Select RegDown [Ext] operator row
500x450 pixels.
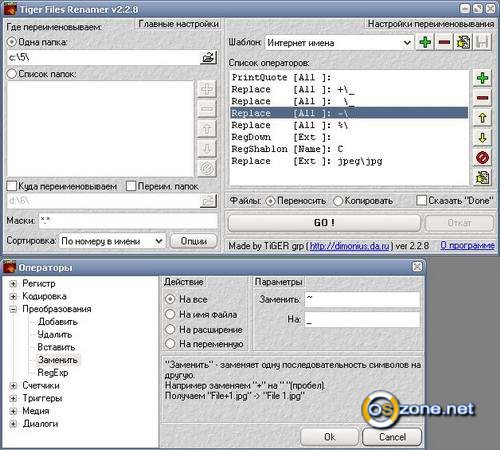(x=349, y=137)
